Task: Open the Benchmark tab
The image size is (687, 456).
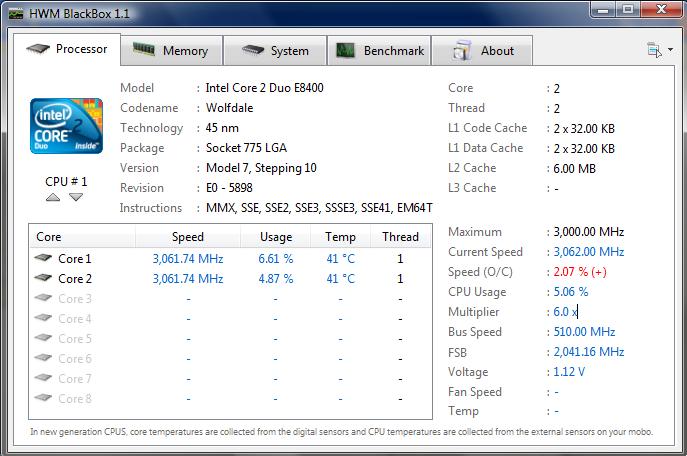Action: 379,51
